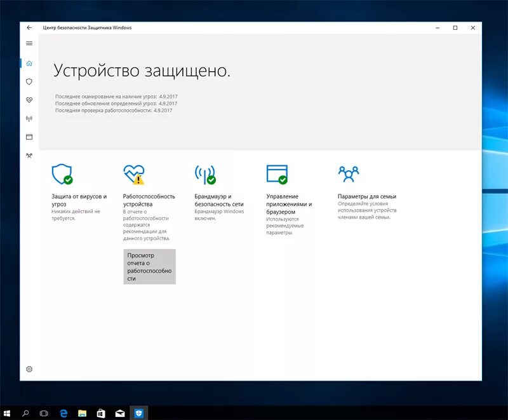Open the Windows Start button
Image resolution: width=508 pixels, height=420 pixels.
[7, 413]
